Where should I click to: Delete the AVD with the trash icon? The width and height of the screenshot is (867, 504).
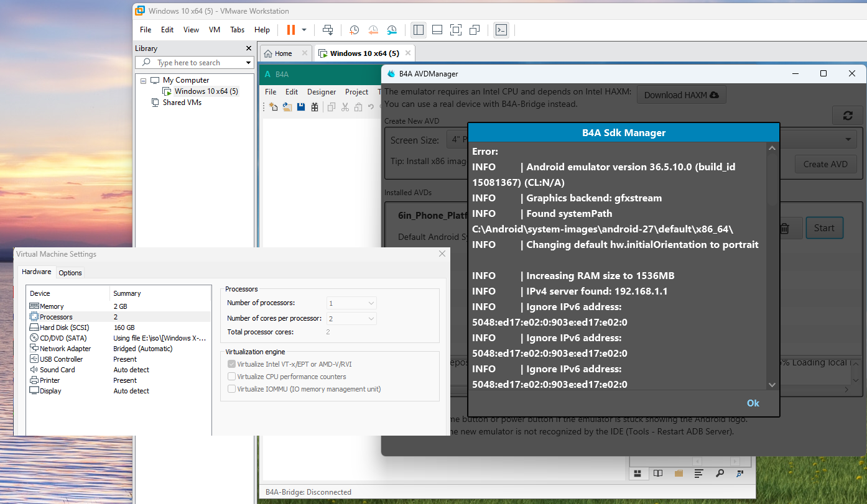[x=785, y=229]
